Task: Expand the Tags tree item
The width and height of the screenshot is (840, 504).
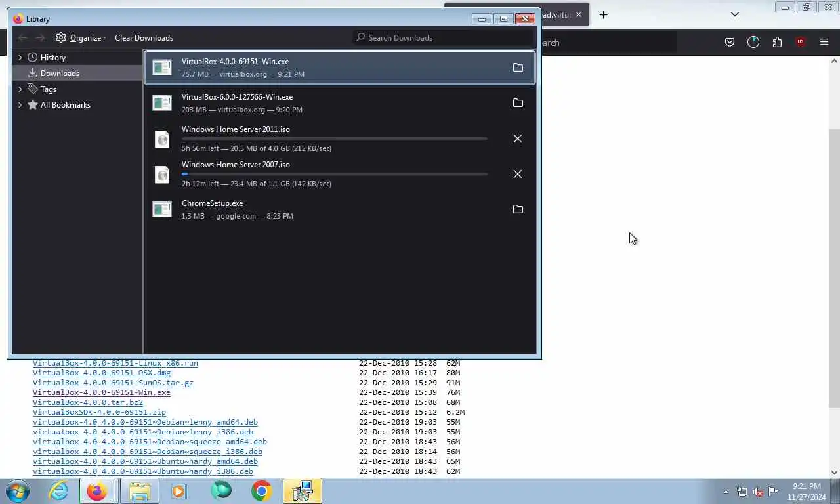Action: click(20, 89)
